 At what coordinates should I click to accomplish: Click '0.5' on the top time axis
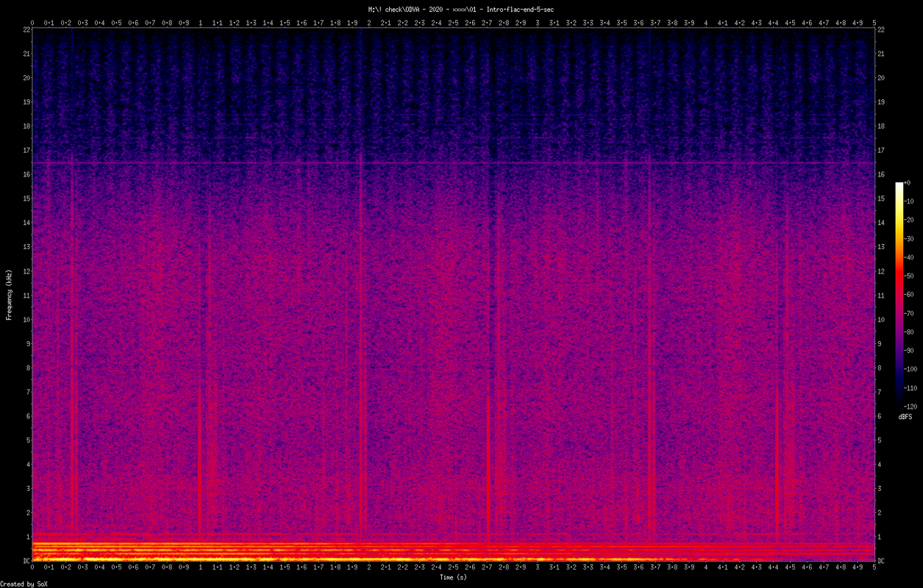coord(116,23)
